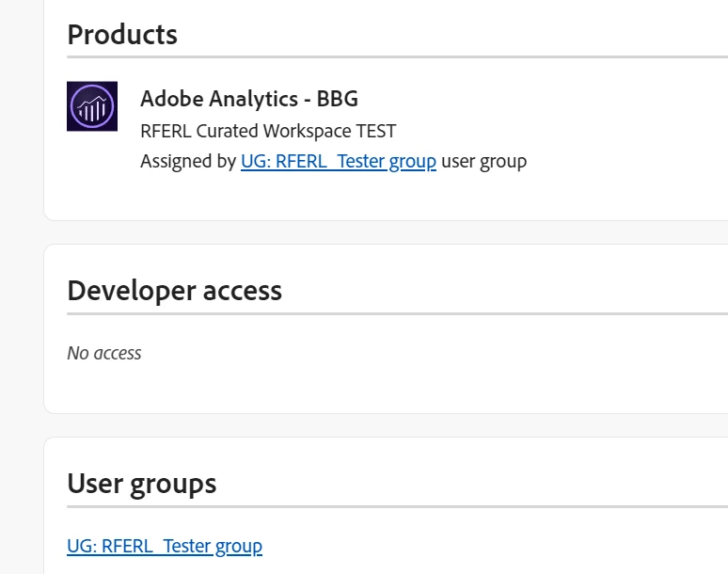Open the RFERL_Tester group link under User groups
The image size is (728, 574).
point(165,546)
